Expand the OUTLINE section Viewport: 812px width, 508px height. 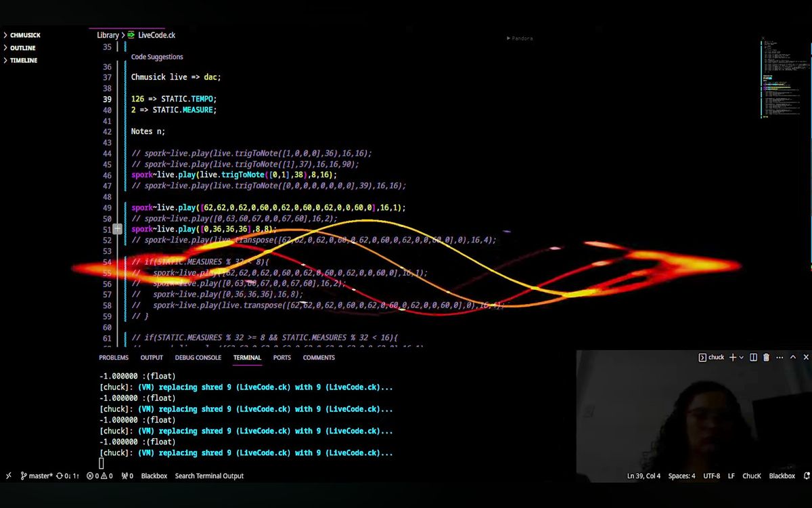[x=22, y=48]
